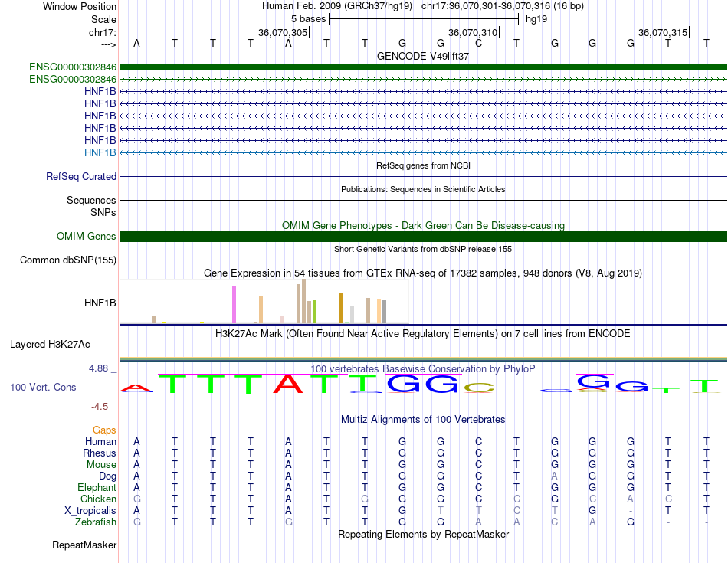728x563 pixels.
Task: Open the RefSeq genes from NCBI title
Action: pyautogui.click(x=423, y=165)
